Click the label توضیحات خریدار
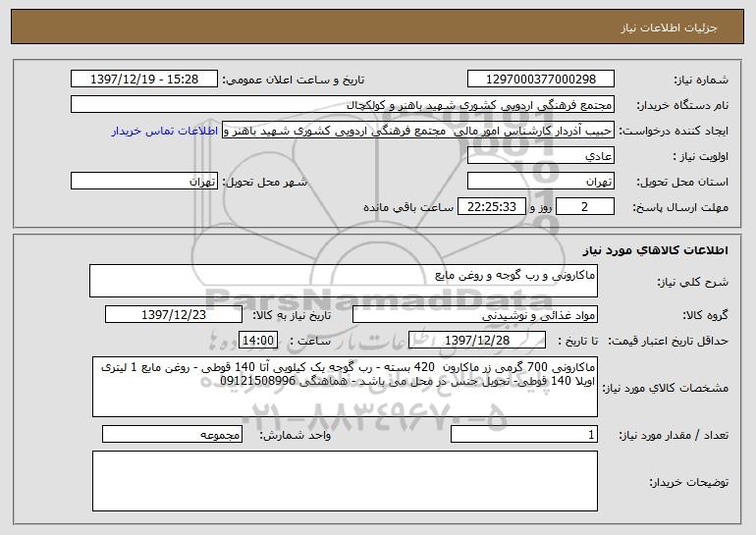 (689, 482)
